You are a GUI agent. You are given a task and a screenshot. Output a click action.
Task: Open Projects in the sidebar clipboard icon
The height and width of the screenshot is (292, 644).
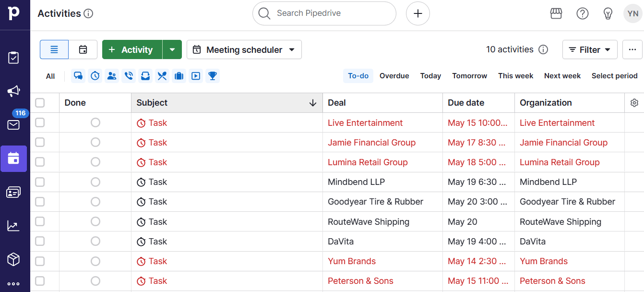pyautogui.click(x=13, y=58)
